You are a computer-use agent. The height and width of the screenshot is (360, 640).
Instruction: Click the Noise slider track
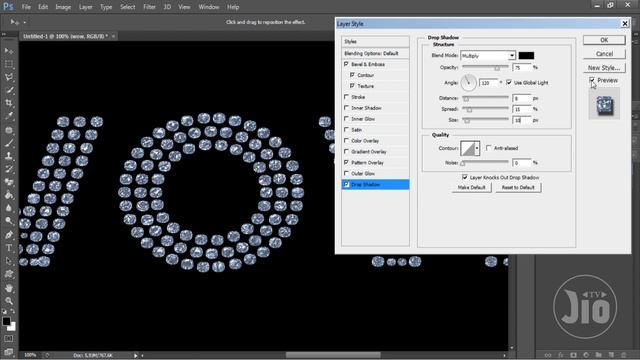click(485, 162)
